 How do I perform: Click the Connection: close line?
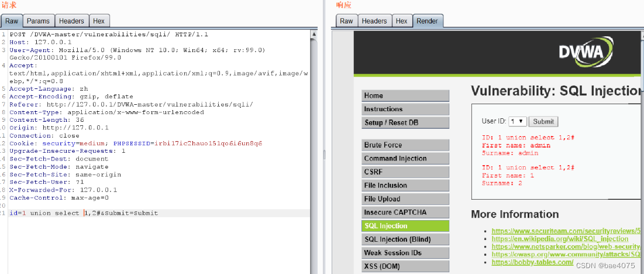pos(44,136)
